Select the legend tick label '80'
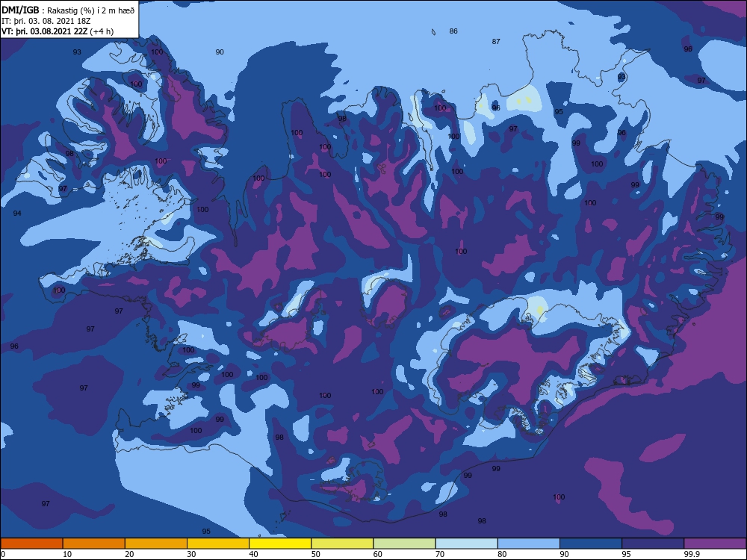 502,554
